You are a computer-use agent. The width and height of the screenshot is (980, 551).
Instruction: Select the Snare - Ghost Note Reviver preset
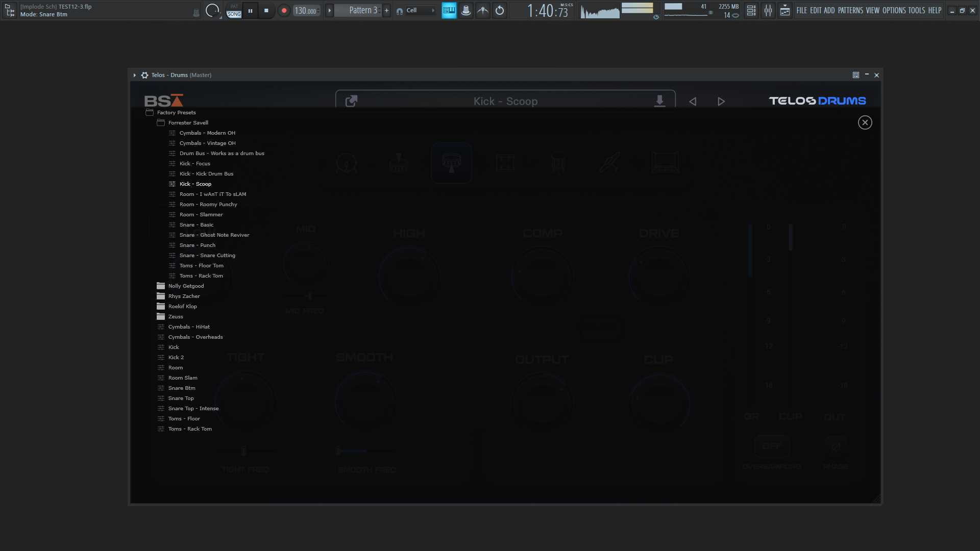coord(214,235)
